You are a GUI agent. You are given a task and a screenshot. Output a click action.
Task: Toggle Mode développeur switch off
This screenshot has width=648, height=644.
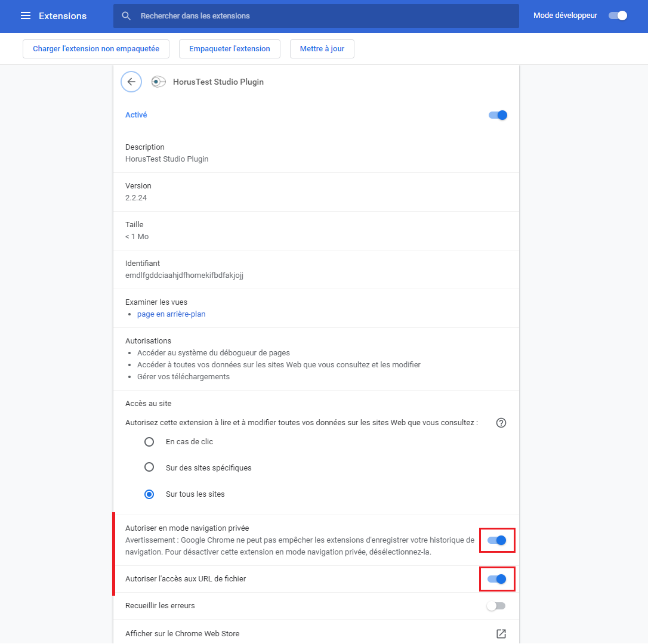point(618,16)
